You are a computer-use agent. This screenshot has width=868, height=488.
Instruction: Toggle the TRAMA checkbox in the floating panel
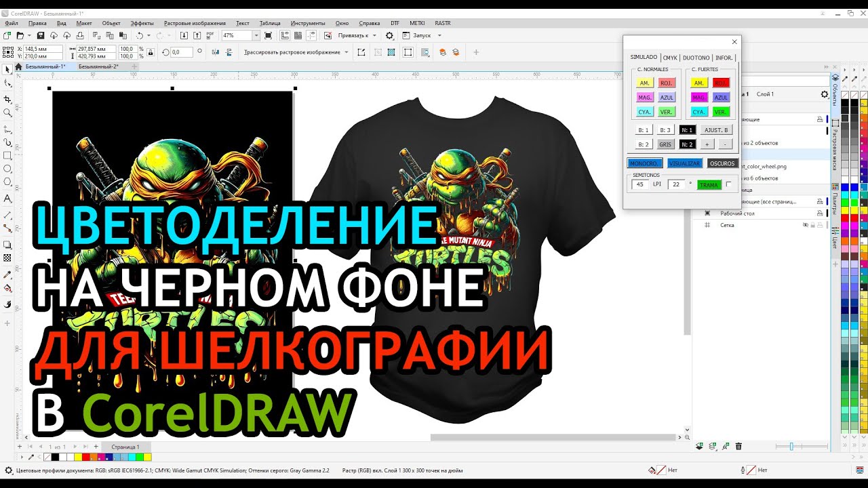(x=729, y=184)
